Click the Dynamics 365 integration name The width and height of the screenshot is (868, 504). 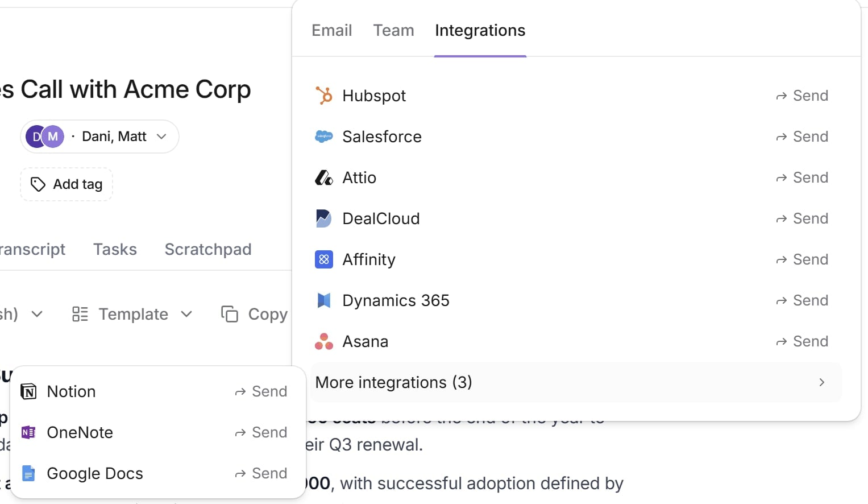pyautogui.click(x=396, y=300)
